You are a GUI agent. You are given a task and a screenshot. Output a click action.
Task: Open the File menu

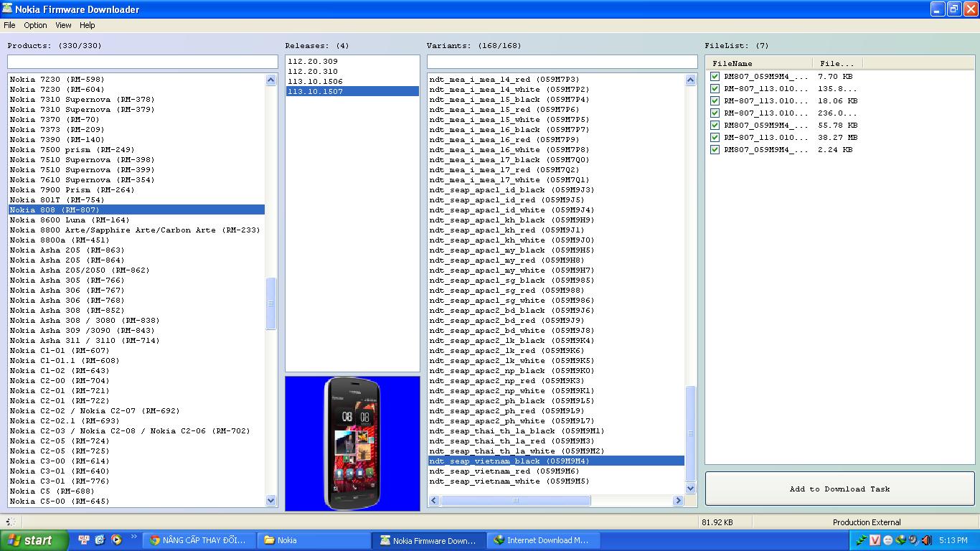9,25
